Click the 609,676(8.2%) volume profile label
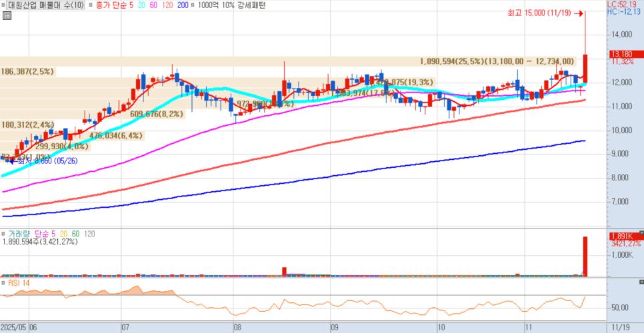Viewport: 644px width, 333px height. (x=157, y=114)
